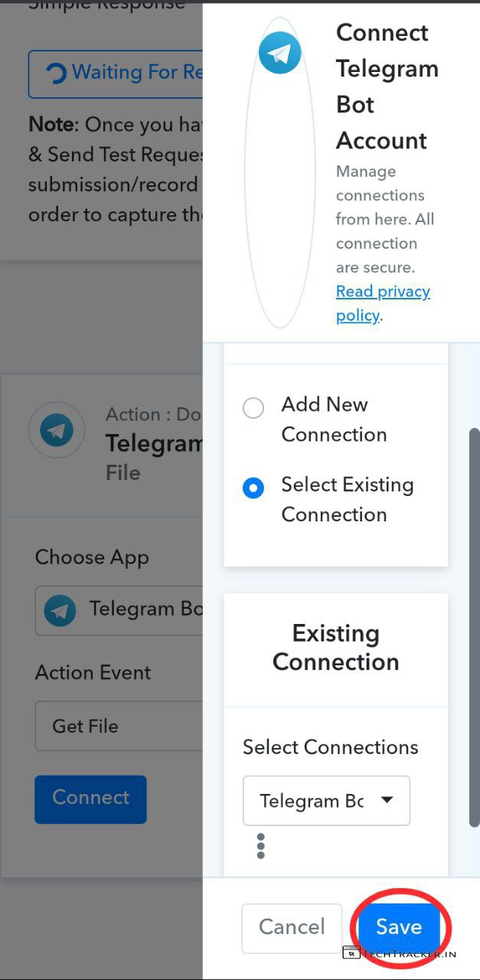This screenshot has height=980, width=480.
Task: Open the Action Event dropdown showing Get File
Action: pos(119,726)
